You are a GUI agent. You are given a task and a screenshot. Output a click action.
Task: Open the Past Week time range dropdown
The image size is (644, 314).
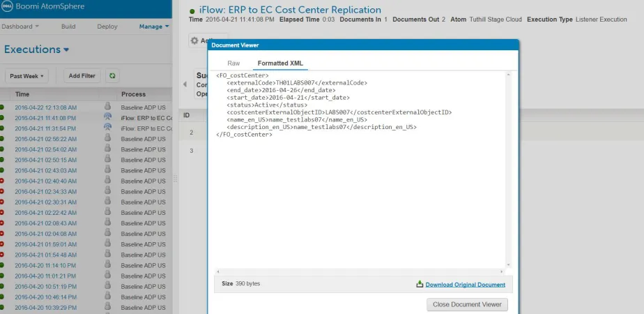[x=26, y=76]
